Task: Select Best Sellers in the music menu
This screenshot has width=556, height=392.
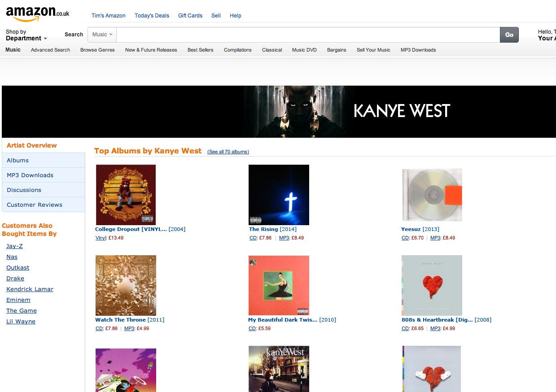Action: point(200,50)
